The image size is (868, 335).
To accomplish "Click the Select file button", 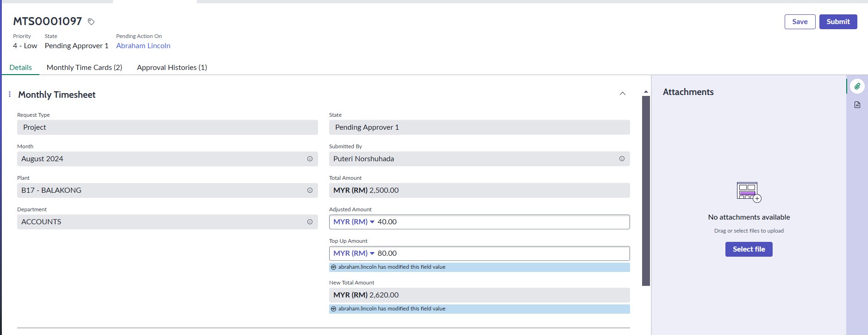I will pos(749,249).
